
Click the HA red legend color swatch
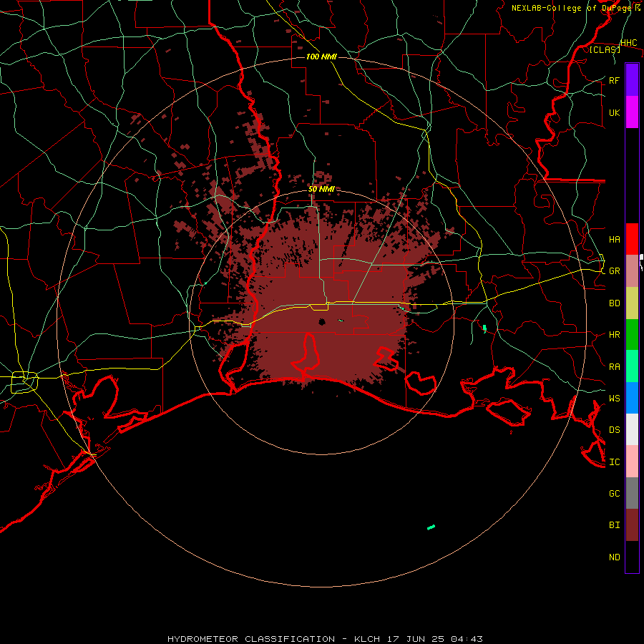632,239
